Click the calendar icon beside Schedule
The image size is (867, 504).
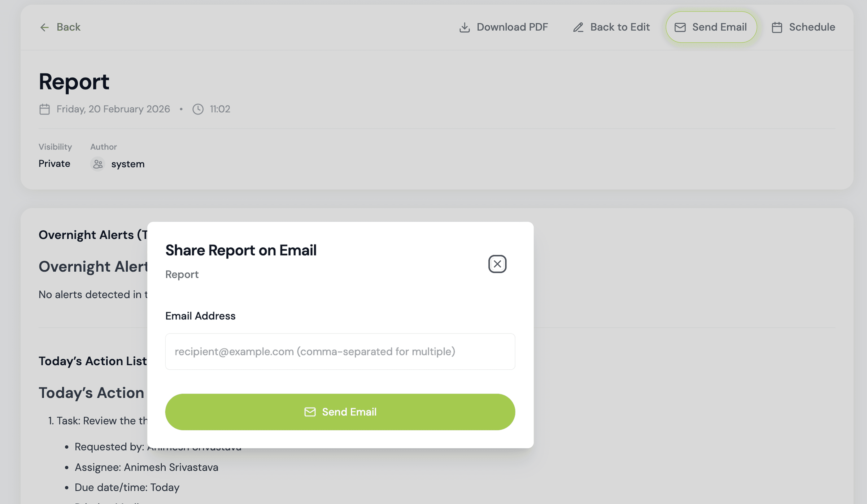[776, 27]
